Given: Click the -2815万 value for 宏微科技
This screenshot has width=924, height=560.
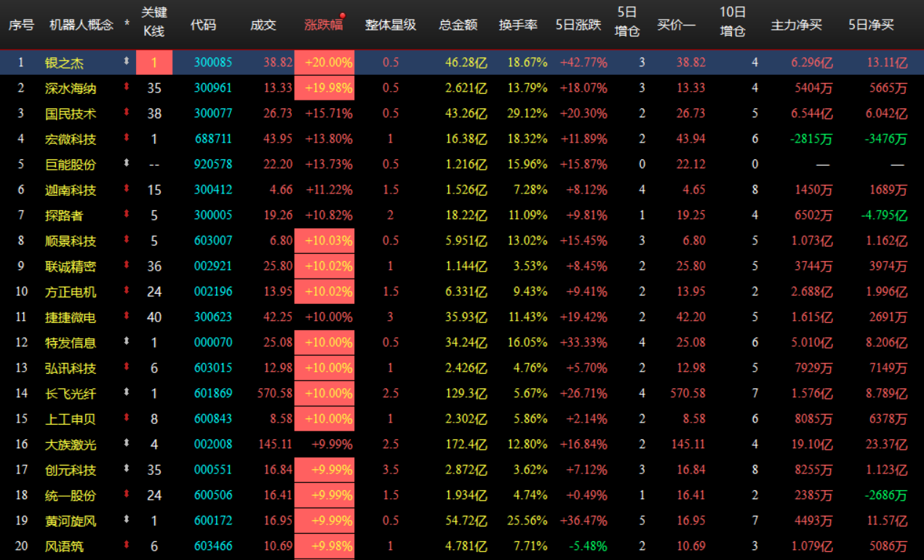Looking at the screenshot, I should (811, 139).
